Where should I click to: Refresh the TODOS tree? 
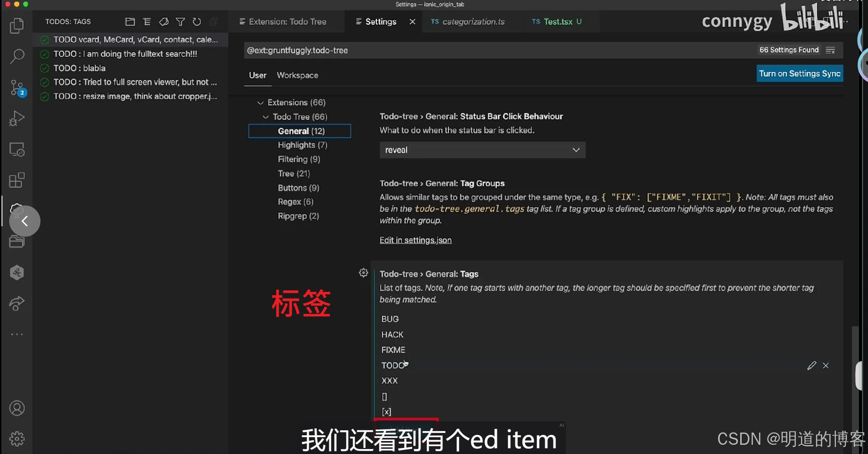(x=197, y=22)
